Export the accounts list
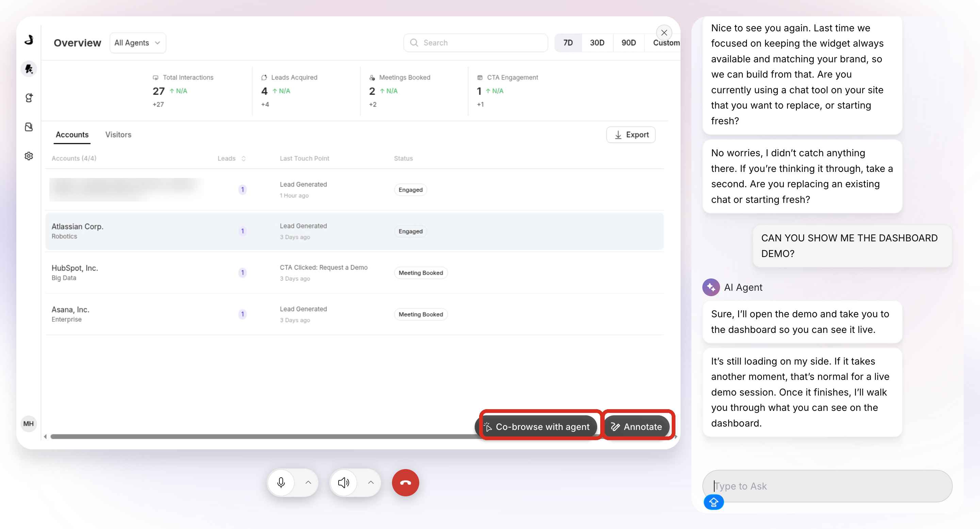The width and height of the screenshot is (980, 529). (631, 135)
